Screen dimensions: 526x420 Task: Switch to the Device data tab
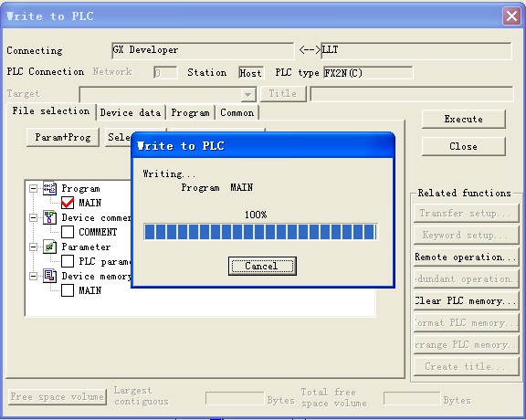(131, 112)
